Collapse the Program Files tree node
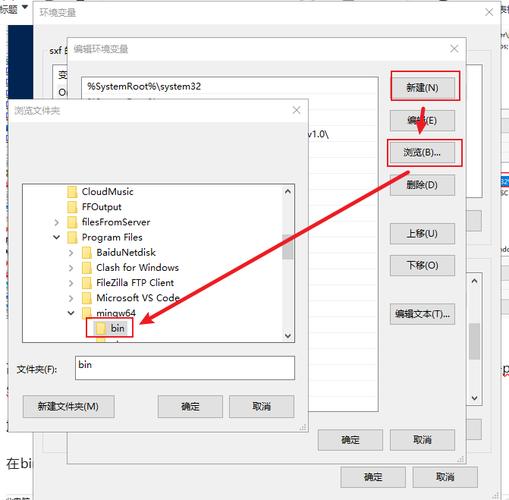 click(56, 237)
